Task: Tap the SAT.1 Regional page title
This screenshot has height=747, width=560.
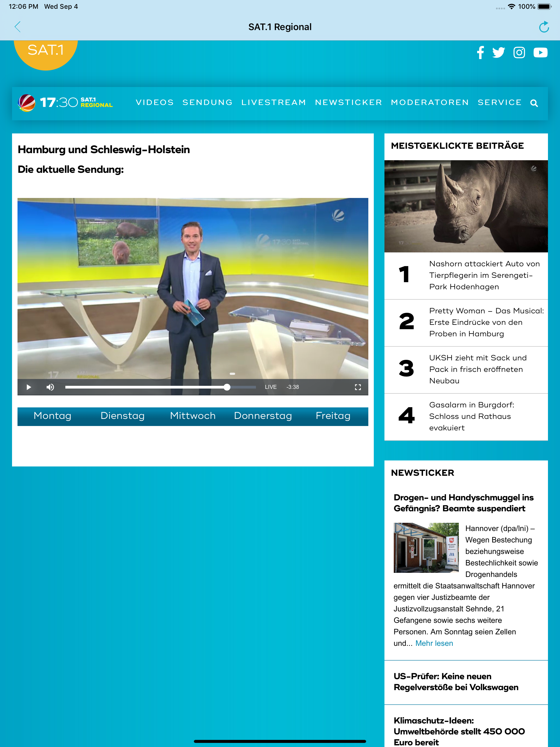Action: tap(280, 27)
